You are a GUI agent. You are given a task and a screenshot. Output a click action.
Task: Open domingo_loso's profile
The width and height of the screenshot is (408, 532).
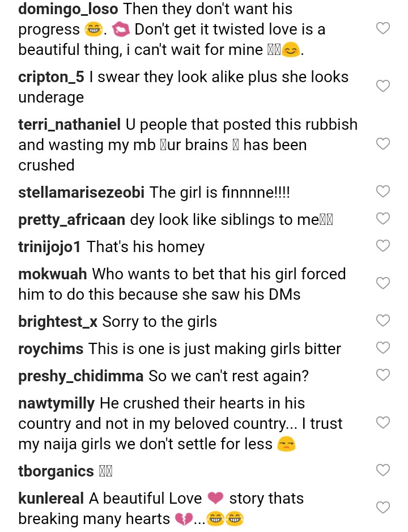click(68, 9)
